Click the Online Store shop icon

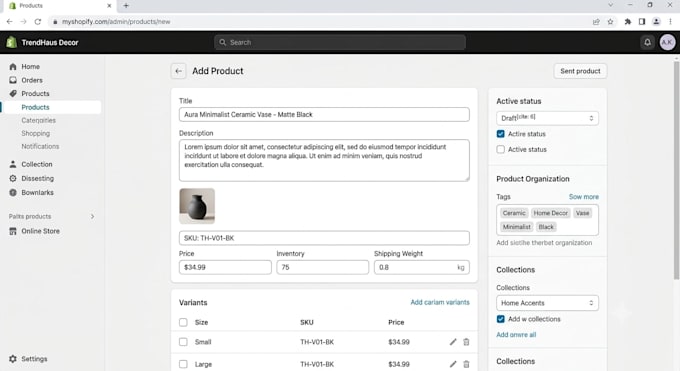pyautogui.click(x=13, y=231)
